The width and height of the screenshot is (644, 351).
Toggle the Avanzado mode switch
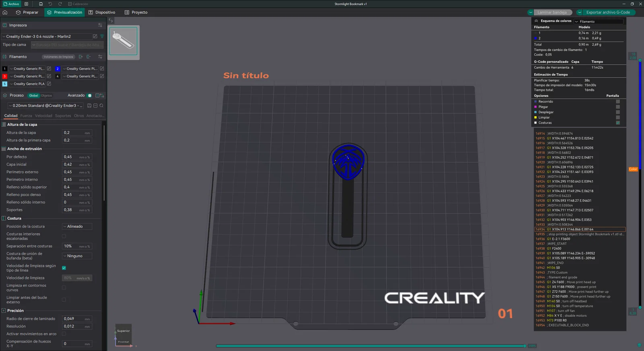90,95
